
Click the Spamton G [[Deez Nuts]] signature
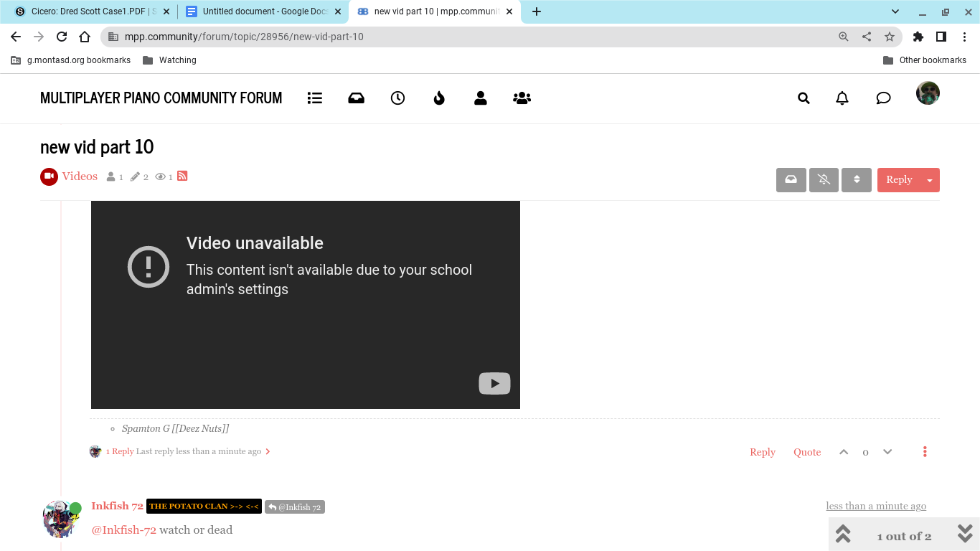[x=175, y=428]
